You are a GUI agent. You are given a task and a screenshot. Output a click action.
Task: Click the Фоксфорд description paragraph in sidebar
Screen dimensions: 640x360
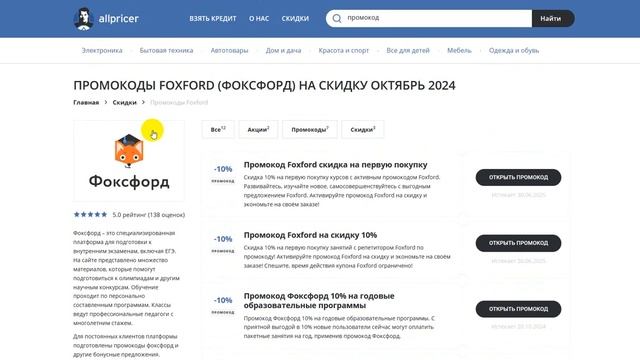pyautogui.click(x=127, y=278)
